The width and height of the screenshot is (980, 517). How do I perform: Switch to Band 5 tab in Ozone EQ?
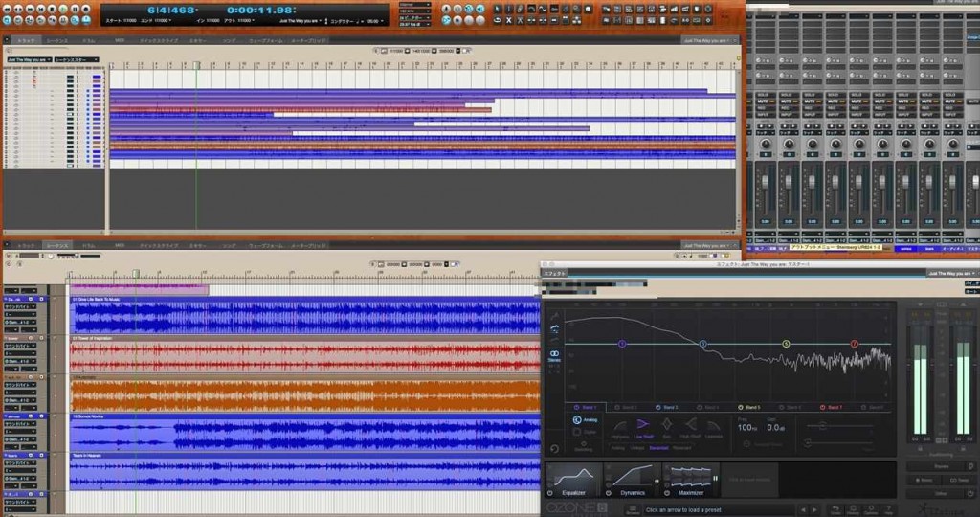point(748,408)
